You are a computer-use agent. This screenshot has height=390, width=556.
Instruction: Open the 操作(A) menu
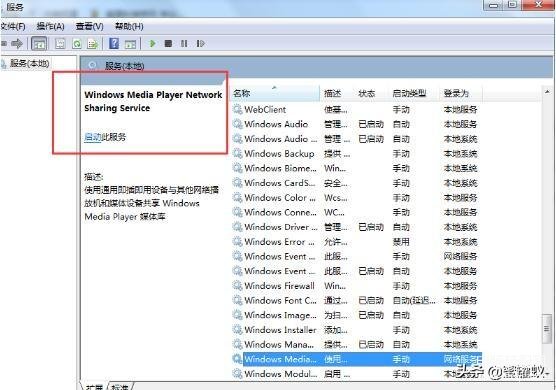point(50,26)
